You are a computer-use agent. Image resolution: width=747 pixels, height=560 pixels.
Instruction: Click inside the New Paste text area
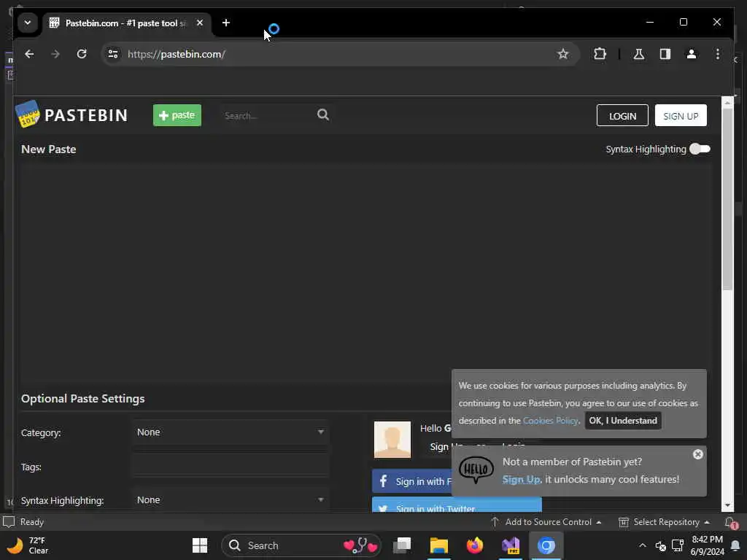coord(366,273)
